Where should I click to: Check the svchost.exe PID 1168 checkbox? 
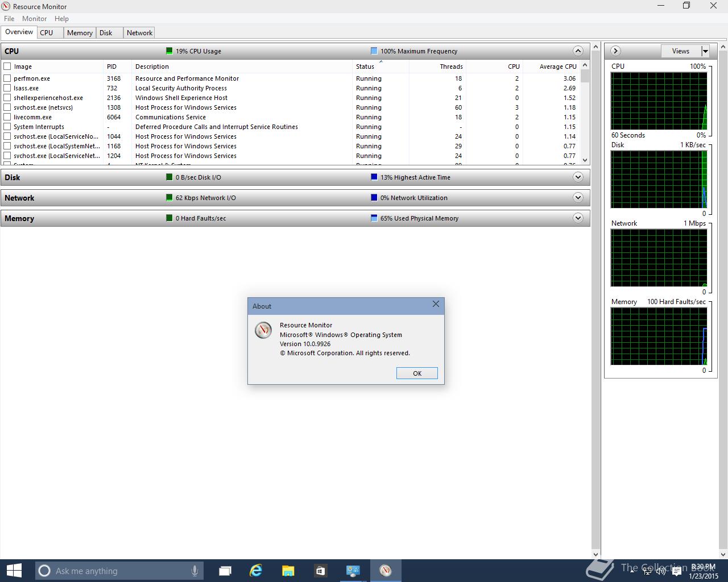7,146
